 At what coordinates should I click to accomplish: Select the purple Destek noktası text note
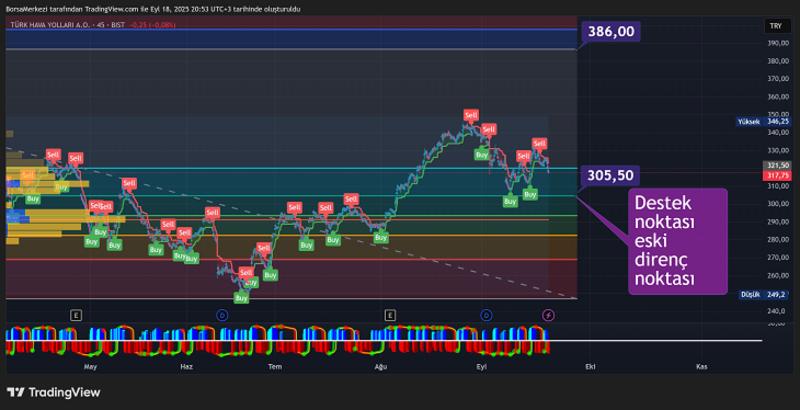(678, 241)
